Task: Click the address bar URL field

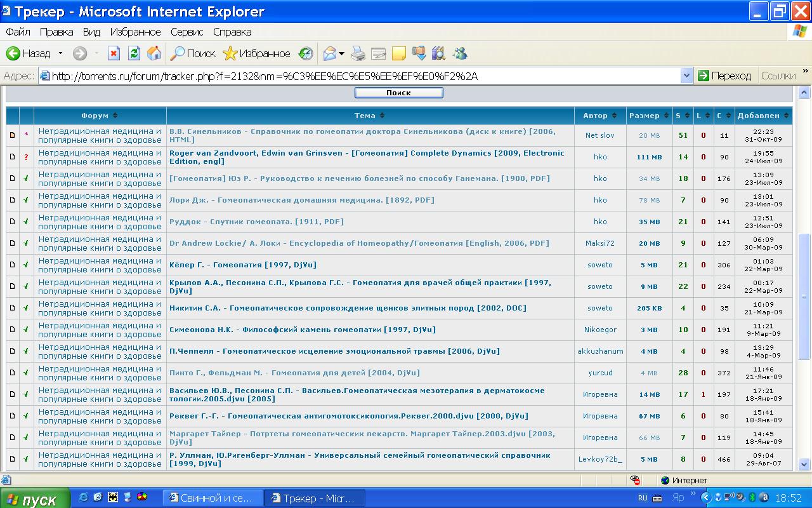Action: coord(362,76)
